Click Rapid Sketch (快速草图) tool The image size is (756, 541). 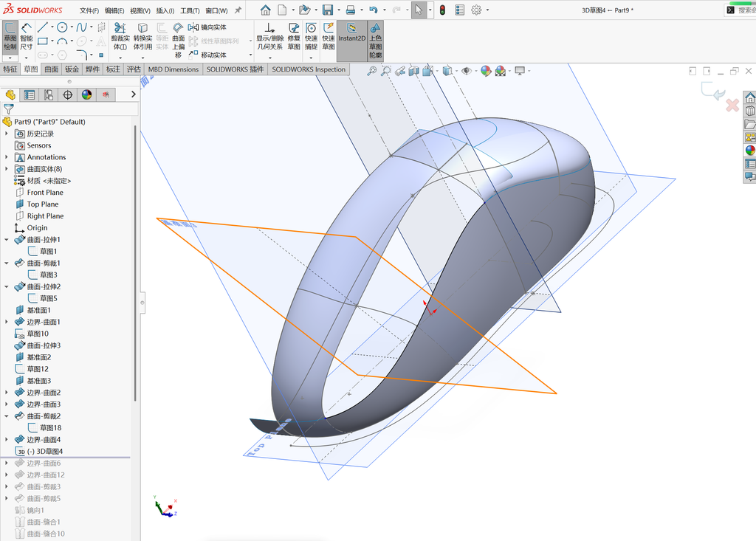[329, 37]
